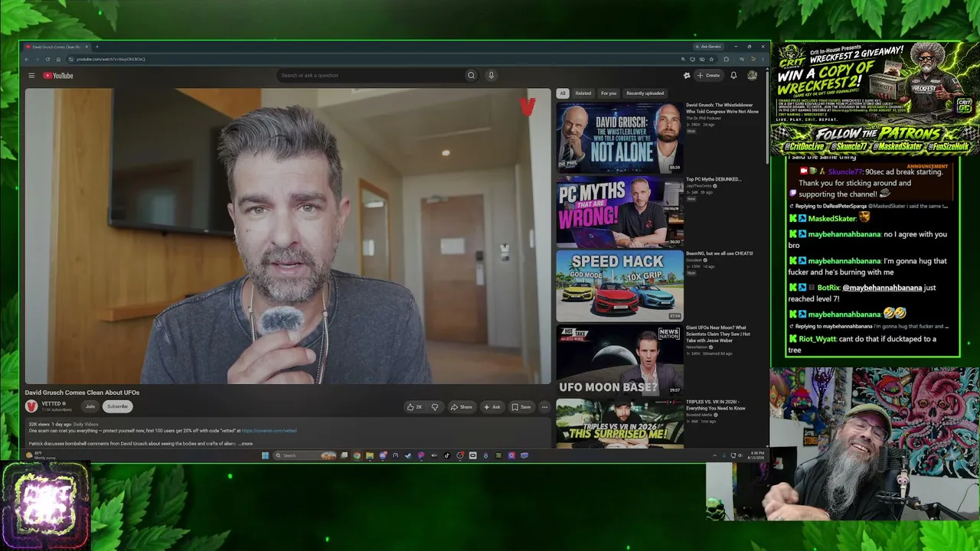Viewport: 980px width, 551px height.
Task: Click the YouTube search input field
Action: point(370,76)
